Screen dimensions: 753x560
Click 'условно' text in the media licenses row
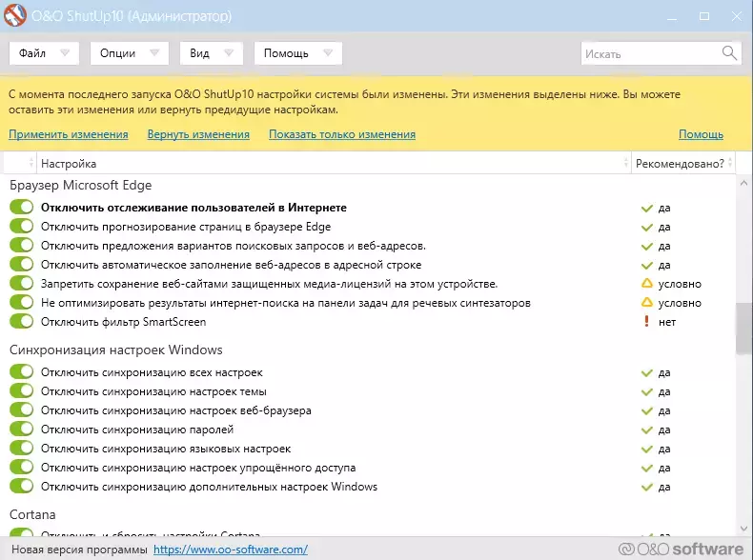coord(680,284)
